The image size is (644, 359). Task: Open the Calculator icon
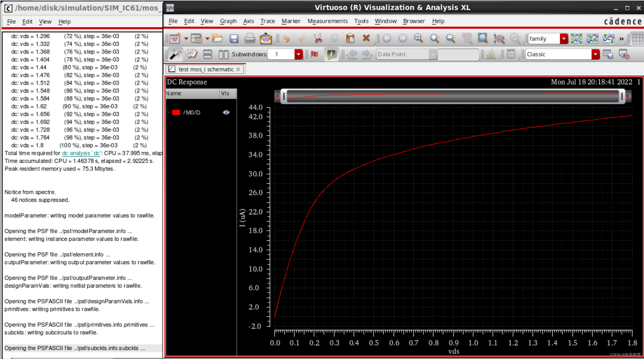pos(511,54)
